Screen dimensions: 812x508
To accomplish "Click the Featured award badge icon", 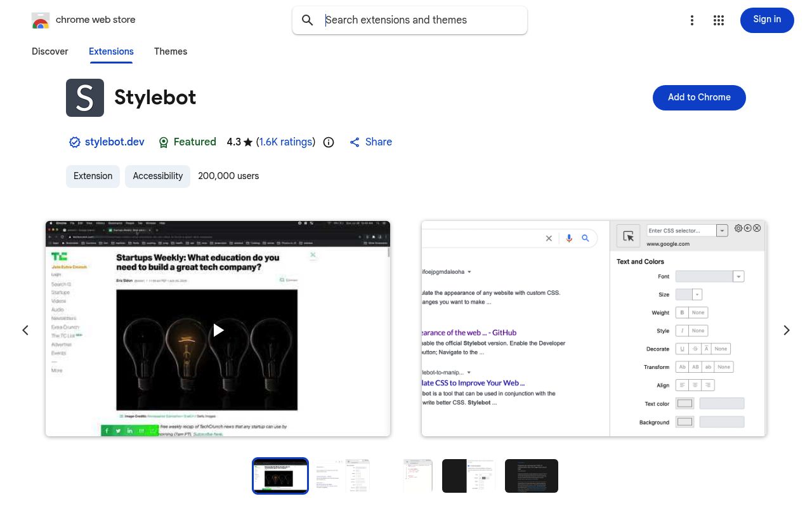I will point(164,142).
